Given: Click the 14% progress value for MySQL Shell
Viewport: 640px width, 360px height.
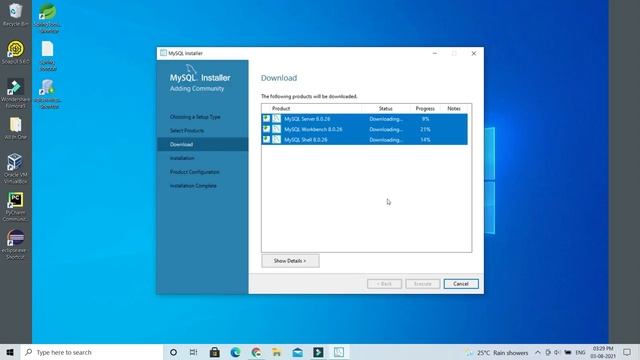Looking at the screenshot, I should 425,140.
